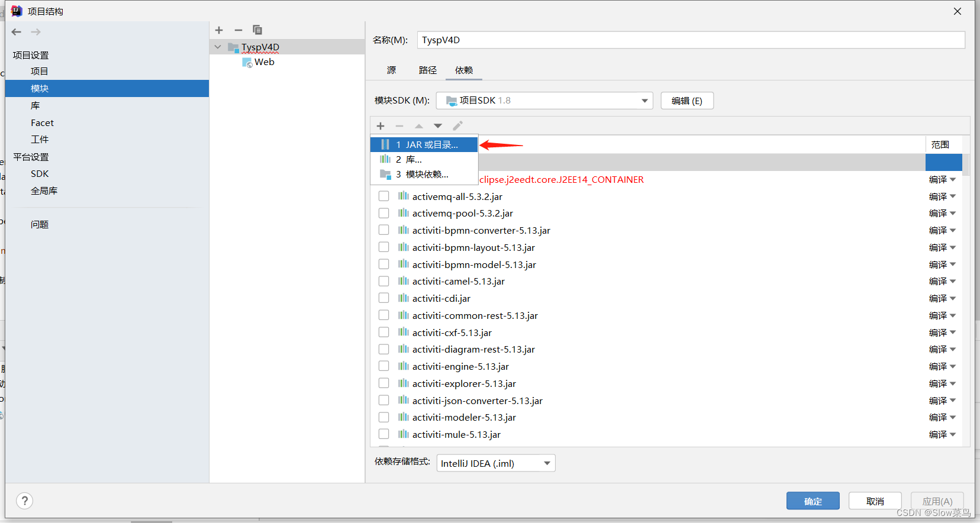Click the forward navigation arrow
This screenshot has width=980, height=523.
(x=36, y=32)
